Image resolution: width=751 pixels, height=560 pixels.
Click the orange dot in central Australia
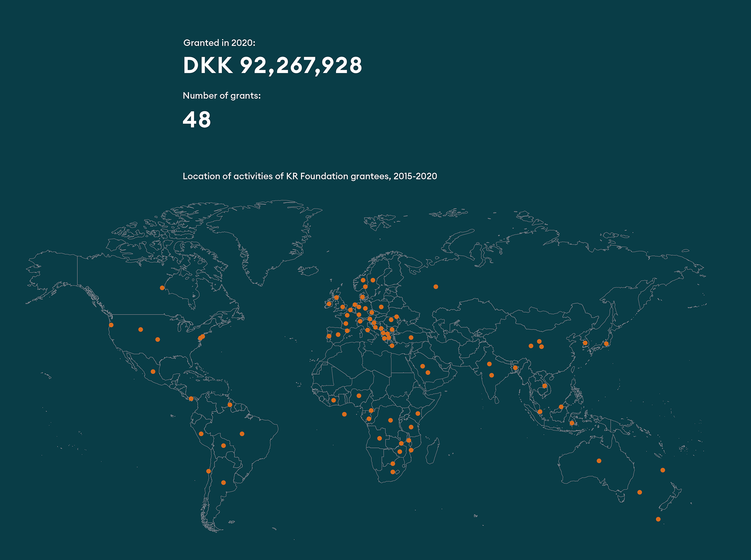(599, 461)
